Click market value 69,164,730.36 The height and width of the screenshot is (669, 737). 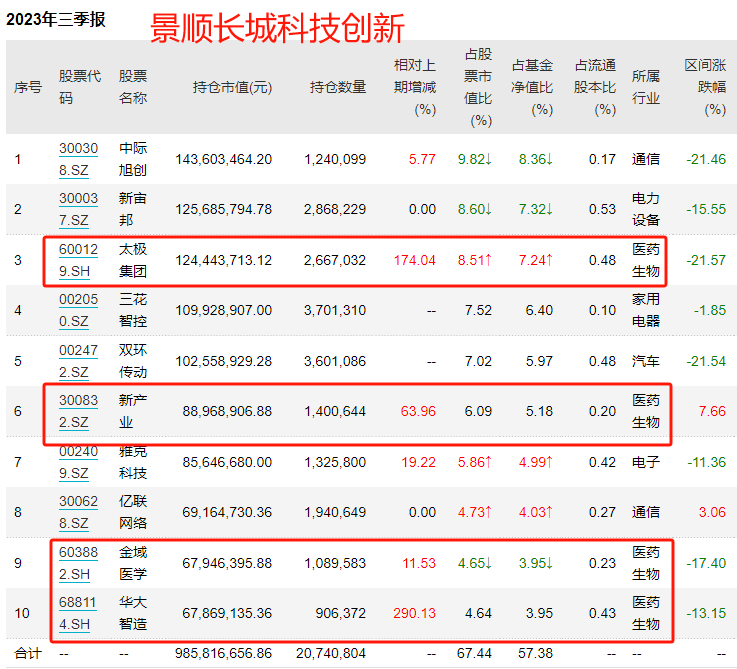click(x=227, y=512)
